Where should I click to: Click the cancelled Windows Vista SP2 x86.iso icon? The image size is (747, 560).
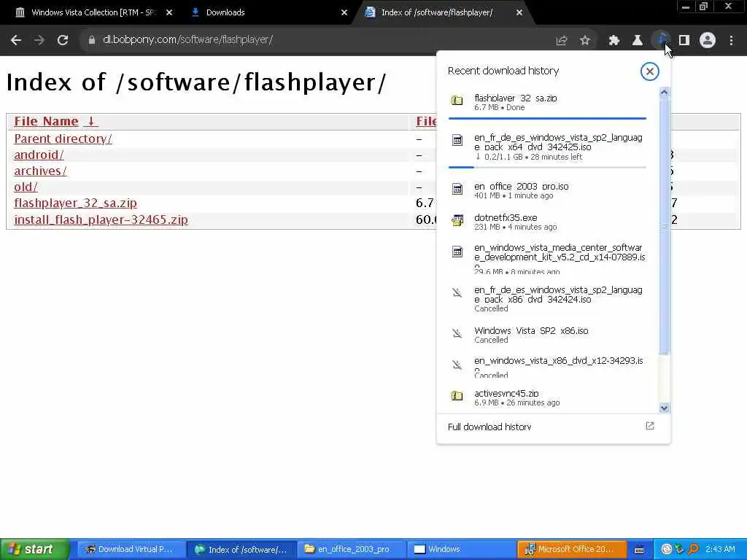pyautogui.click(x=457, y=333)
